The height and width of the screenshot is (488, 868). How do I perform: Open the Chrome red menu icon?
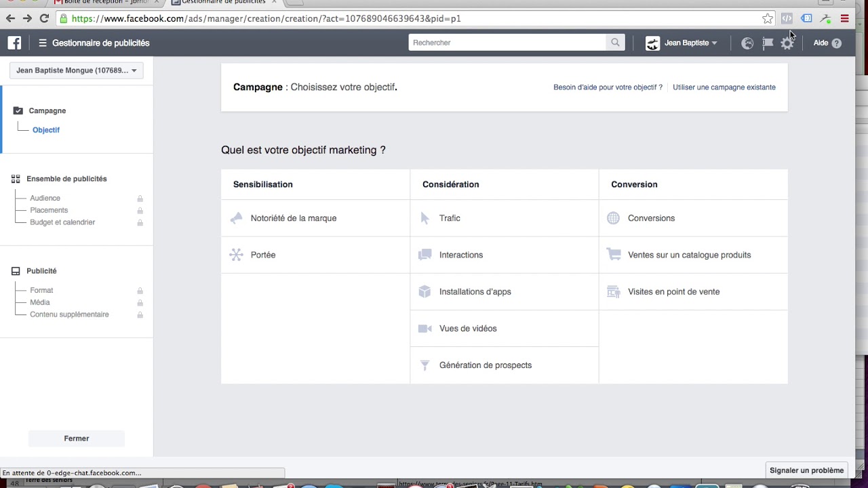845,18
